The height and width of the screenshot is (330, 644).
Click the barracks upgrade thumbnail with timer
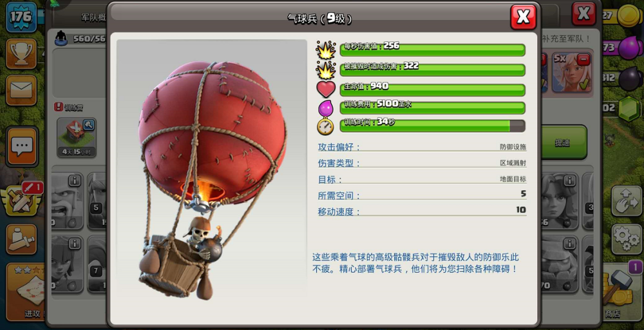[x=77, y=137]
